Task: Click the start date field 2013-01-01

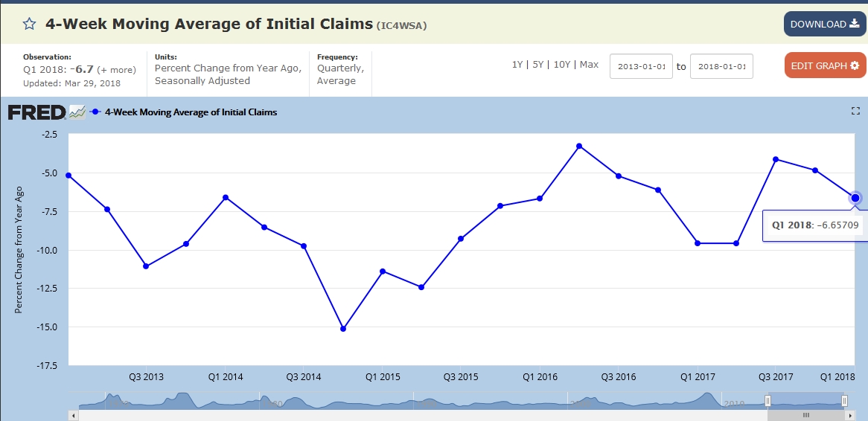Action: tap(641, 66)
